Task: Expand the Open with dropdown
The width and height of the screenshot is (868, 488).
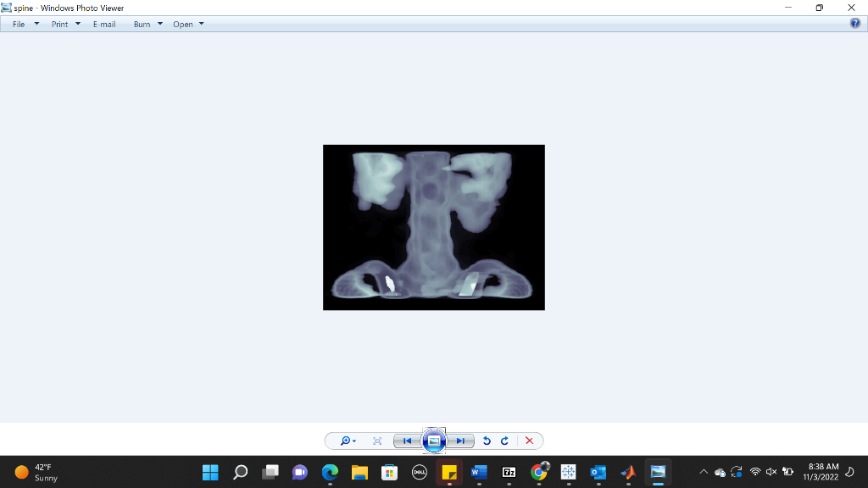Action: pos(201,24)
